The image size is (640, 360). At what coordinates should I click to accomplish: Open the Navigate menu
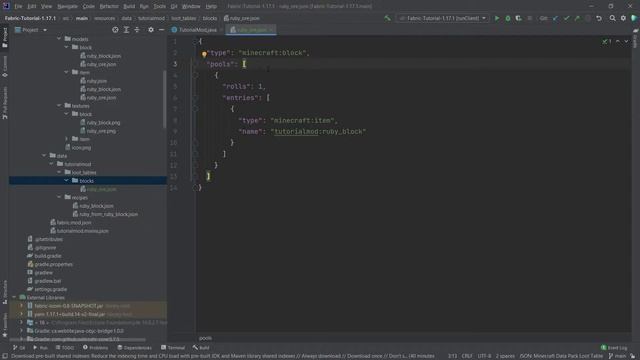pos(67,6)
